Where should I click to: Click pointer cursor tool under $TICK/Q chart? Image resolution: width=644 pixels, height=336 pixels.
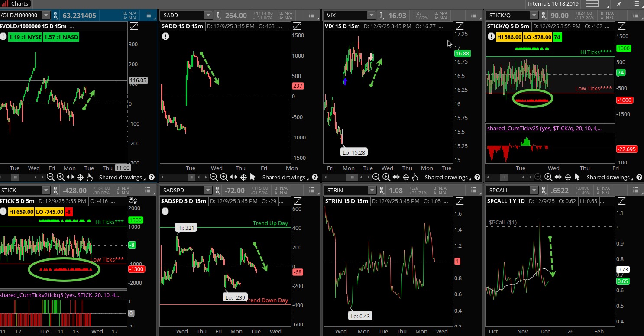(x=577, y=177)
